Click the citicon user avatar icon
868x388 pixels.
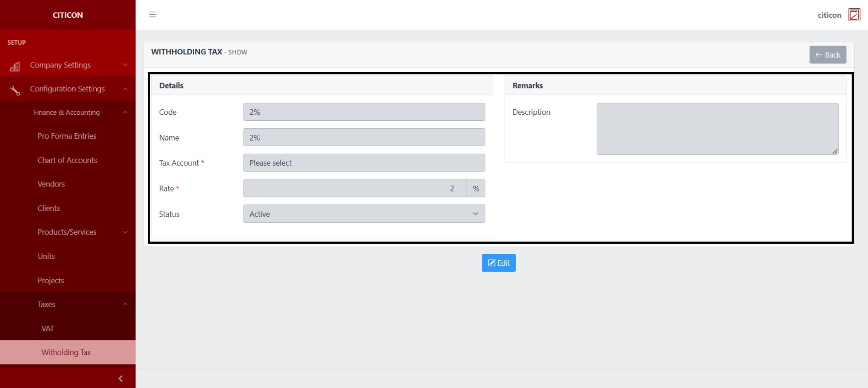tap(854, 15)
